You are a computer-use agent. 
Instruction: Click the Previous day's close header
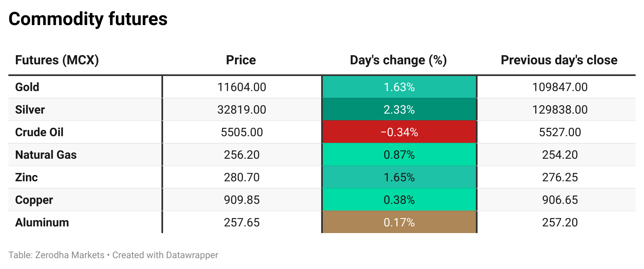click(559, 60)
